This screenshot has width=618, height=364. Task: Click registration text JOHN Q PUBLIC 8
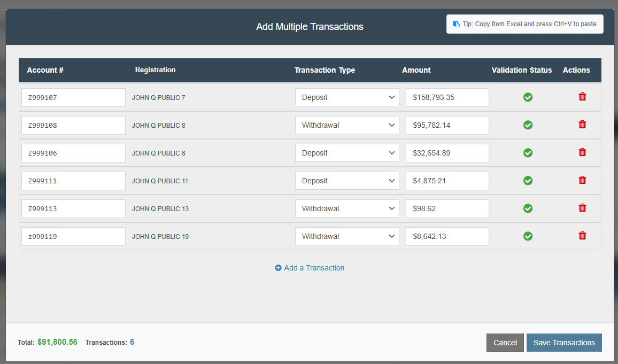pos(158,125)
